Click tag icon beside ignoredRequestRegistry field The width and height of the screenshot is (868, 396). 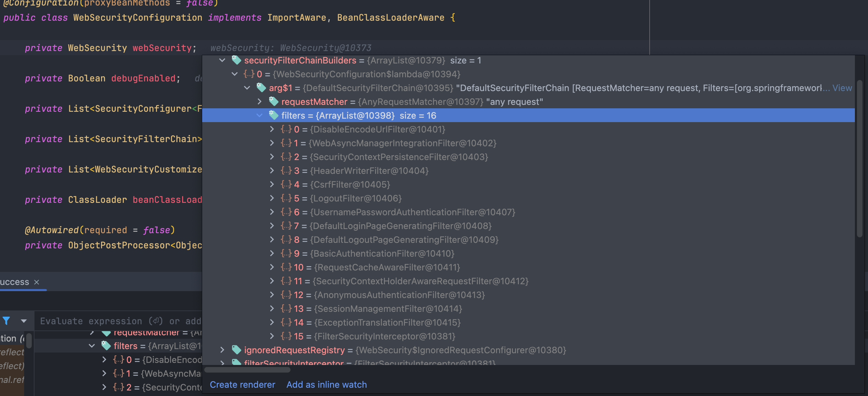pos(236,350)
